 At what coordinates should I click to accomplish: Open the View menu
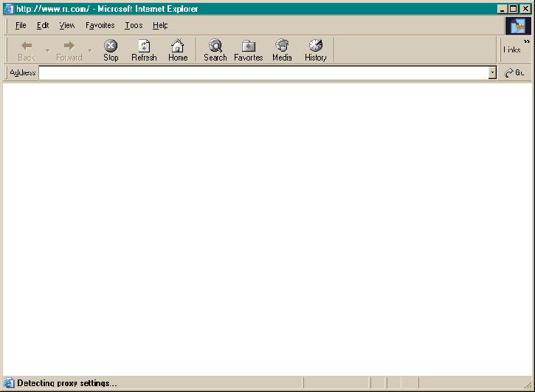pos(67,25)
